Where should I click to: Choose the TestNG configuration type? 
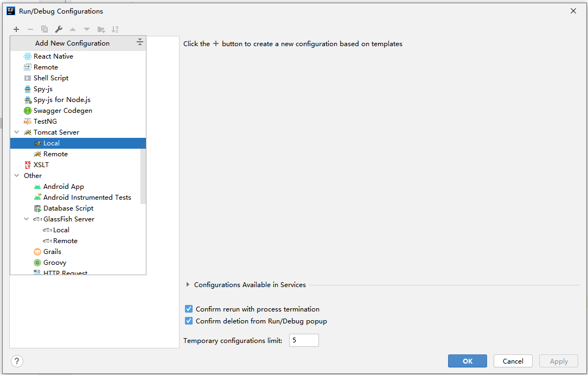pos(78,122)
